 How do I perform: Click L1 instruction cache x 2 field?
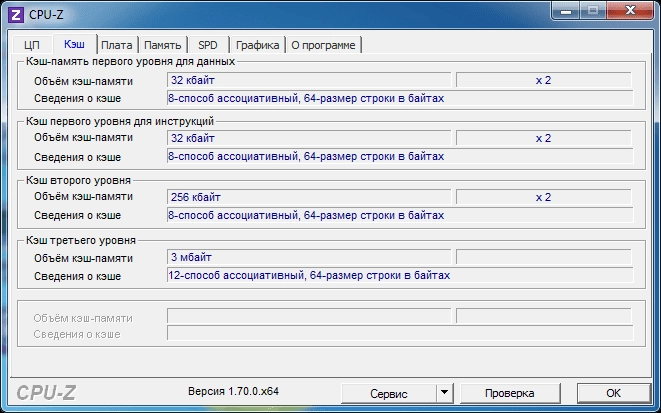[543, 138]
